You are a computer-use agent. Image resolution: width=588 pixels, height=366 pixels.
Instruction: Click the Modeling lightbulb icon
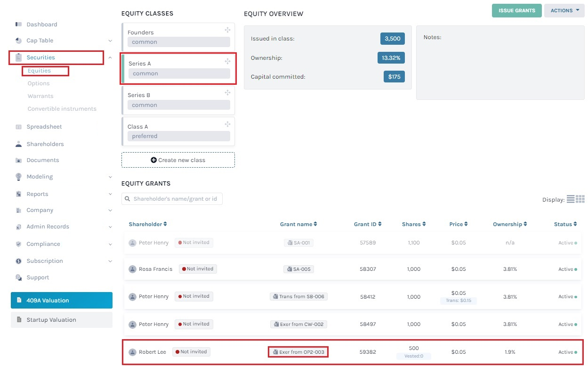point(18,177)
